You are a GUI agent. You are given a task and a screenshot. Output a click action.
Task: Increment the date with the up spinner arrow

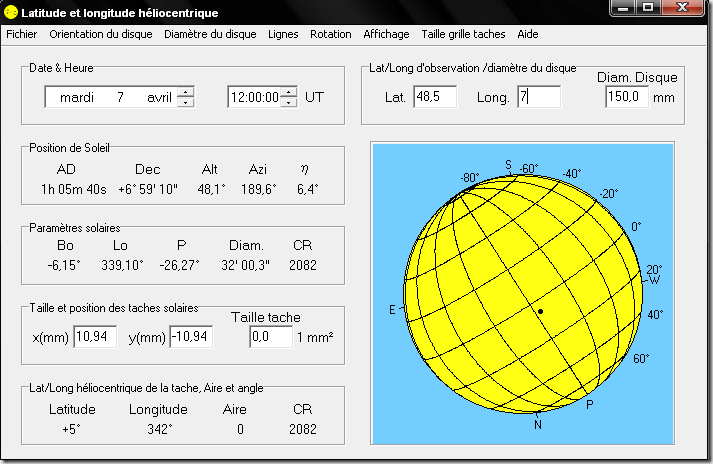click(x=185, y=92)
